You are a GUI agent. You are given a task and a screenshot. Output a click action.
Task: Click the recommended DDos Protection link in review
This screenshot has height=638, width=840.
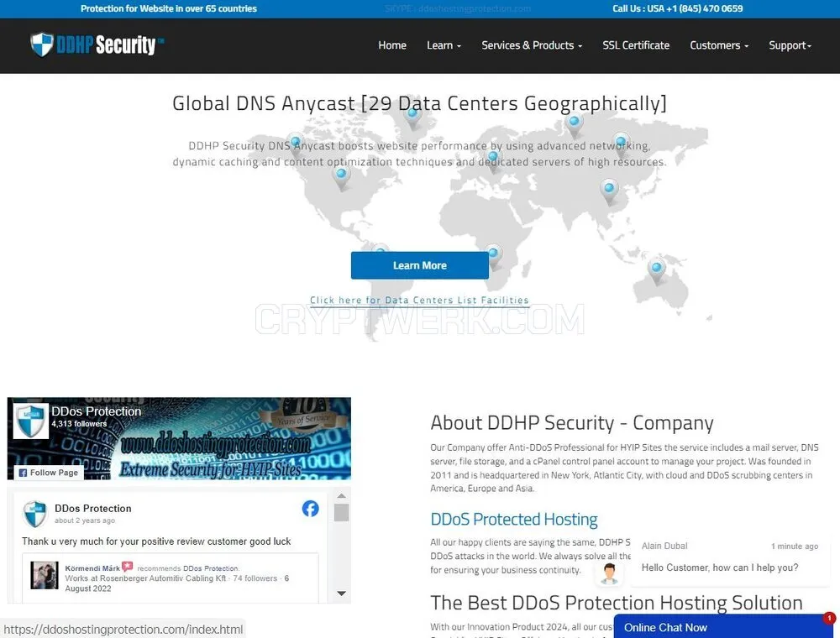pyautogui.click(x=211, y=568)
